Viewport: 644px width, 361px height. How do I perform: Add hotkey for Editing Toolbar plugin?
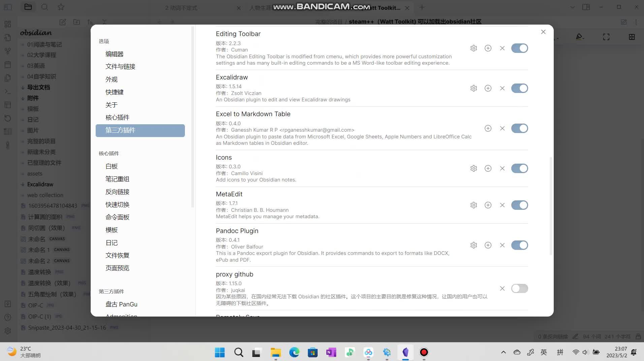coord(488,48)
